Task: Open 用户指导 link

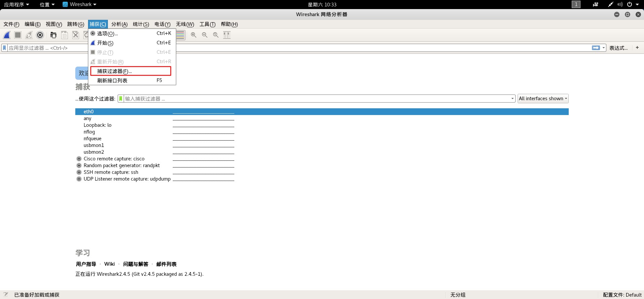Action: click(86, 264)
